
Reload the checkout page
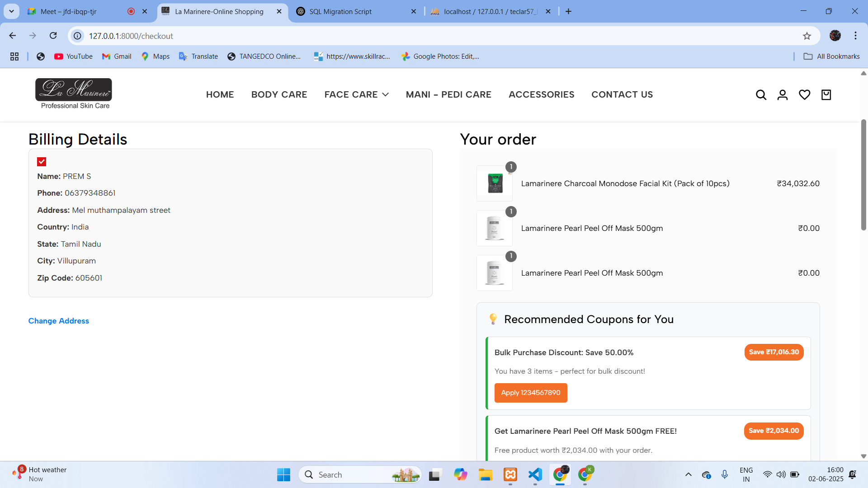[53, 36]
